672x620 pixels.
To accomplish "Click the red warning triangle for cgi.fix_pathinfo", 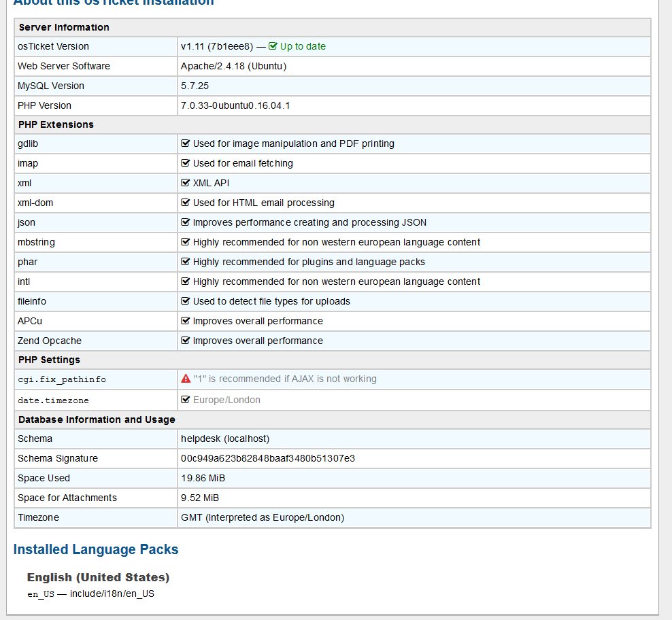I will (x=186, y=379).
